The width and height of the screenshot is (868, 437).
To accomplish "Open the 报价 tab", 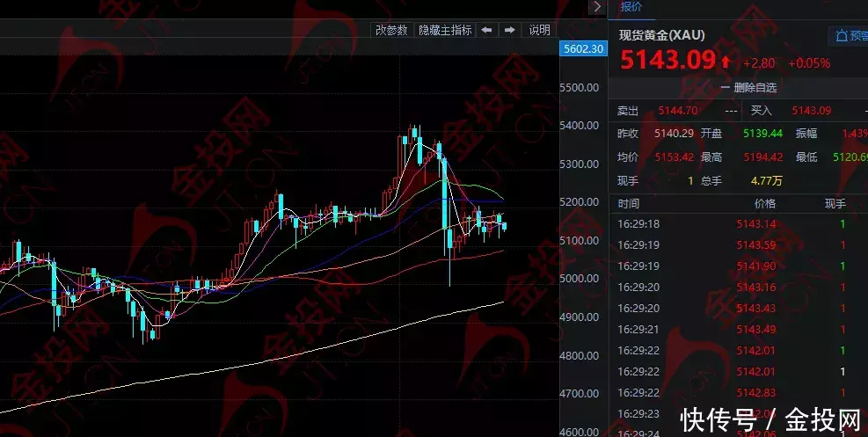I will (x=631, y=7).
